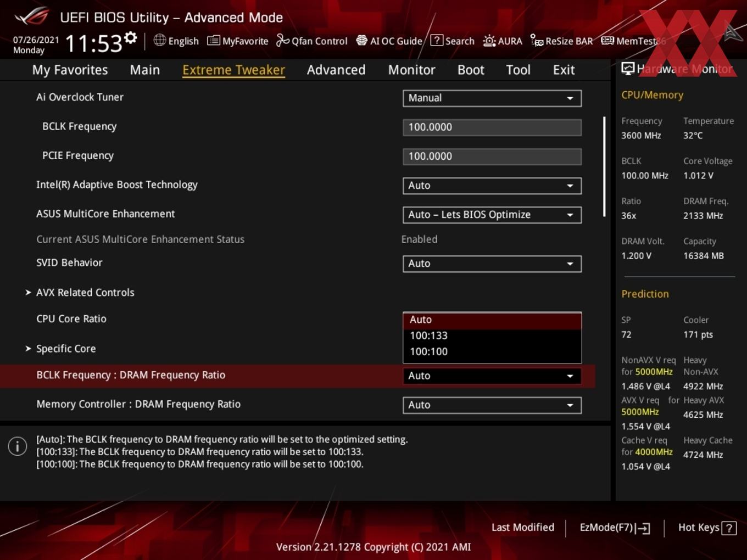
Task: Open the SVID Behavior dropdown
Action: click(492, 264)
